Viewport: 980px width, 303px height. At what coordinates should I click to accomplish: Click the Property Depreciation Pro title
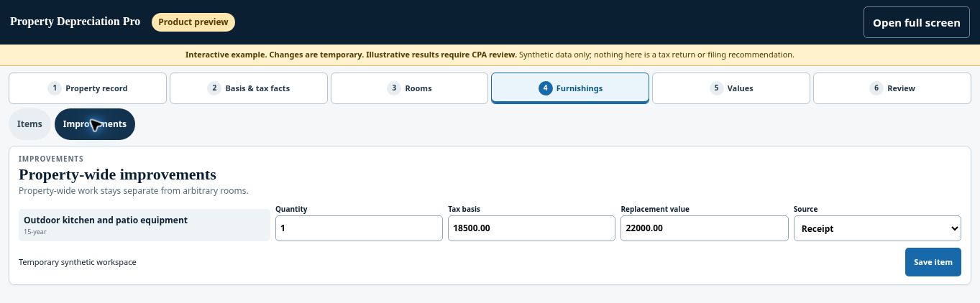point(75,22)
